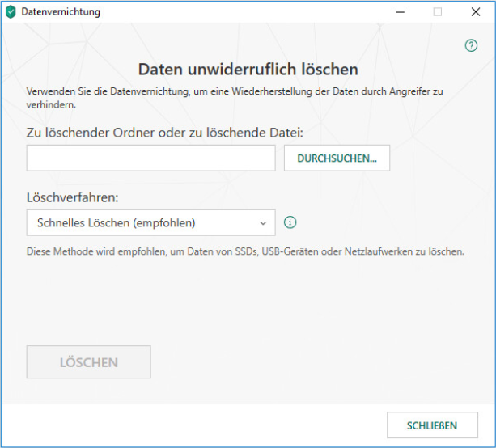Focus the folder or file path input field
496x448 pixels.
coord(150,158)
